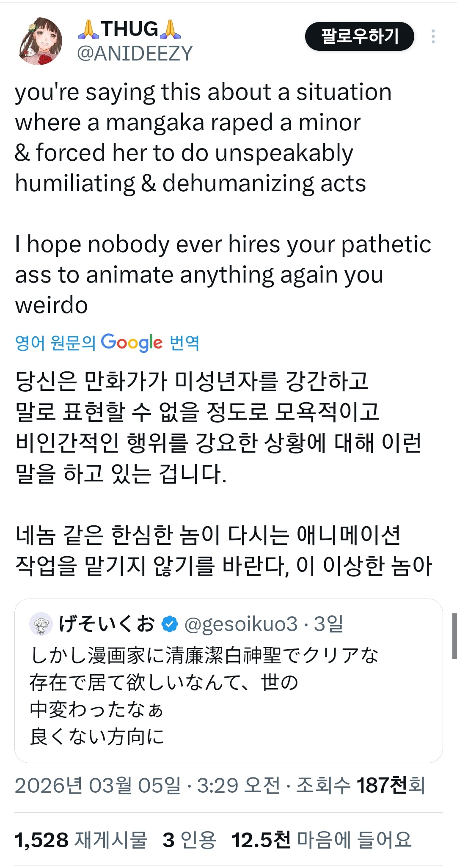
Task: Click the 3일 quoted tweet timestamp
Action: click(328, 624)
